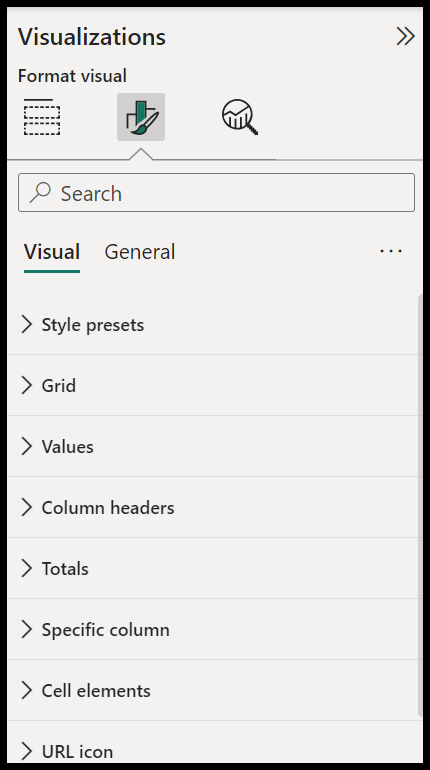Click the magnifying glass search icon
The image size is (430, 770).
tap(40, 192)
